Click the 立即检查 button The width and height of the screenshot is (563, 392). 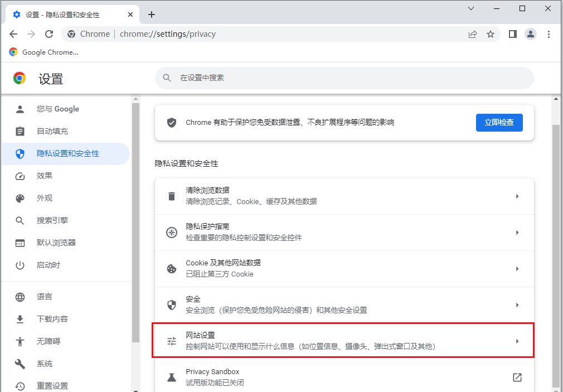click(499, 123)
